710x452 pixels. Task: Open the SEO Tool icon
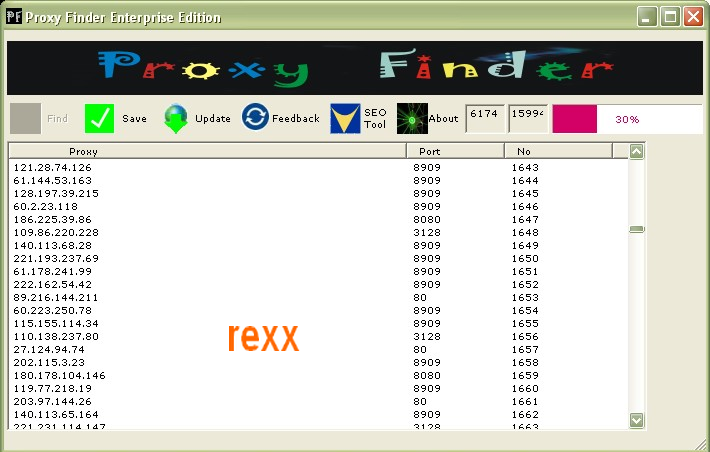point(345,119)
